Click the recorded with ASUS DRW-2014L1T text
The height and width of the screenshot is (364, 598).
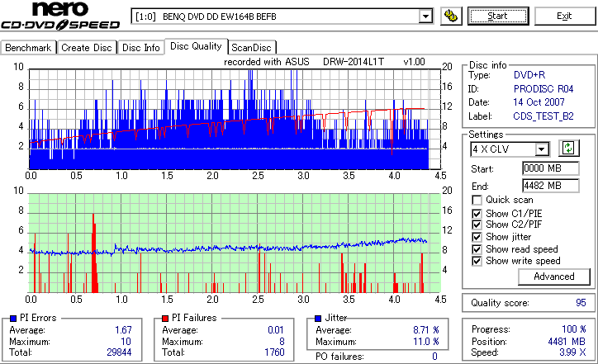click(324, 62)
